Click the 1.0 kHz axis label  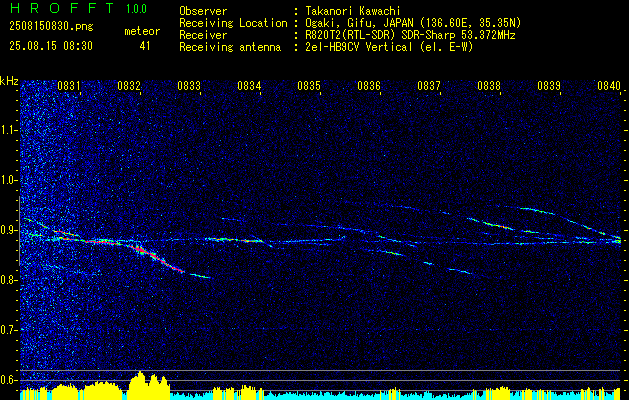pyautogui.click(x=9, y=180)
